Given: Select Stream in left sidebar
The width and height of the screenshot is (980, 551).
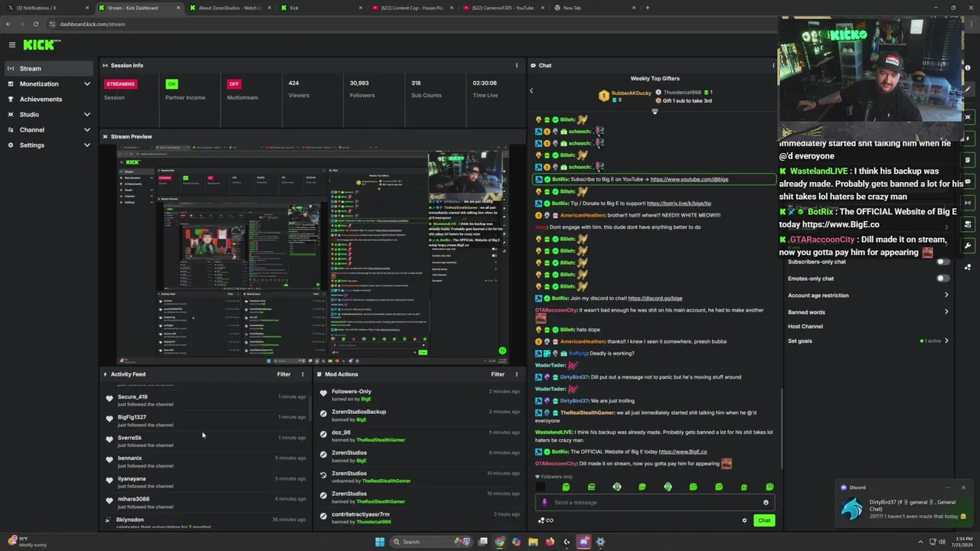Looking at the screenshot, I should (49, 68).
